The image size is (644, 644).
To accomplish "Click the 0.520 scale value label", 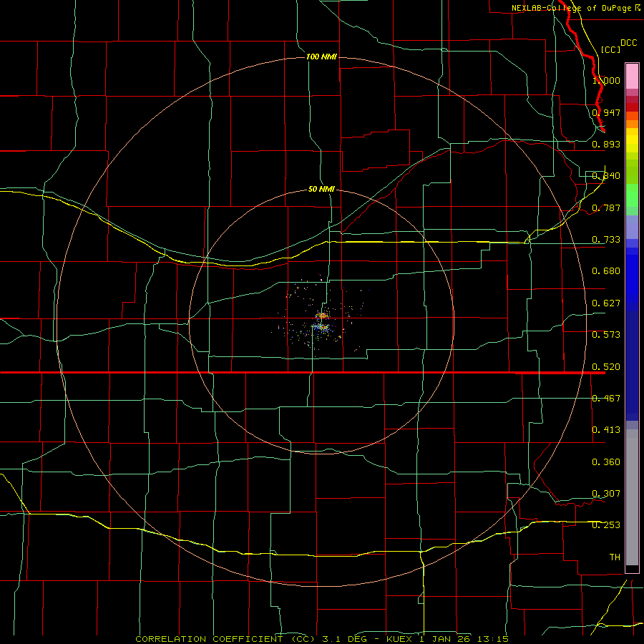I will (x=606, y=367).
